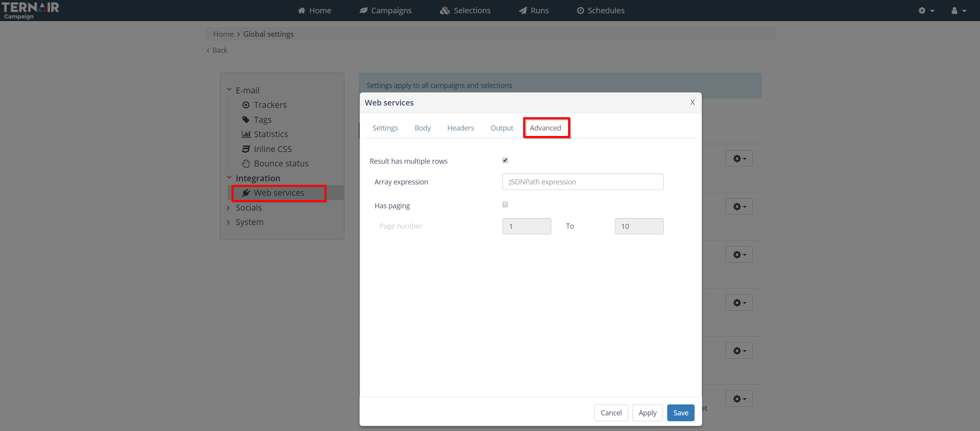980x431 pixels.
Task: Click the Back link
Action: [x=217, y=50]
